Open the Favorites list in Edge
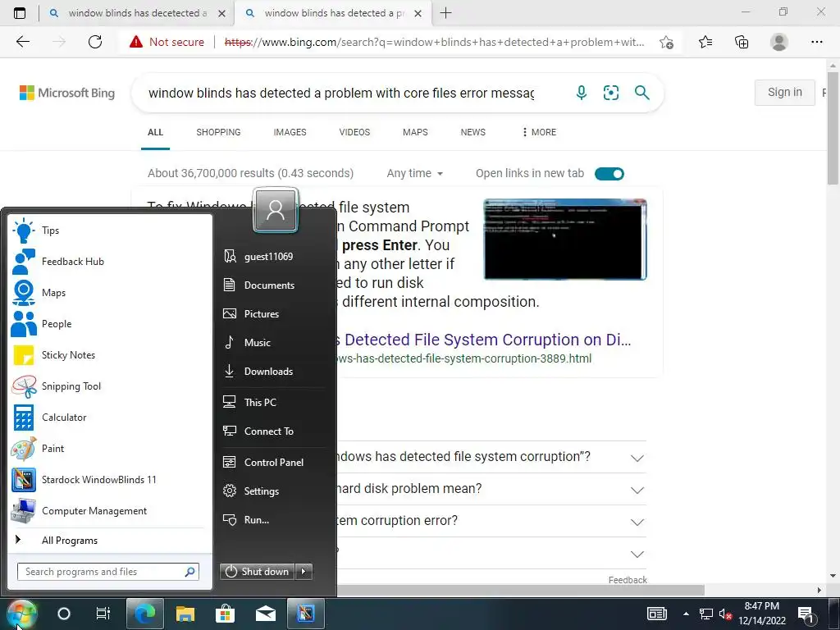 [x=705, y=42]
